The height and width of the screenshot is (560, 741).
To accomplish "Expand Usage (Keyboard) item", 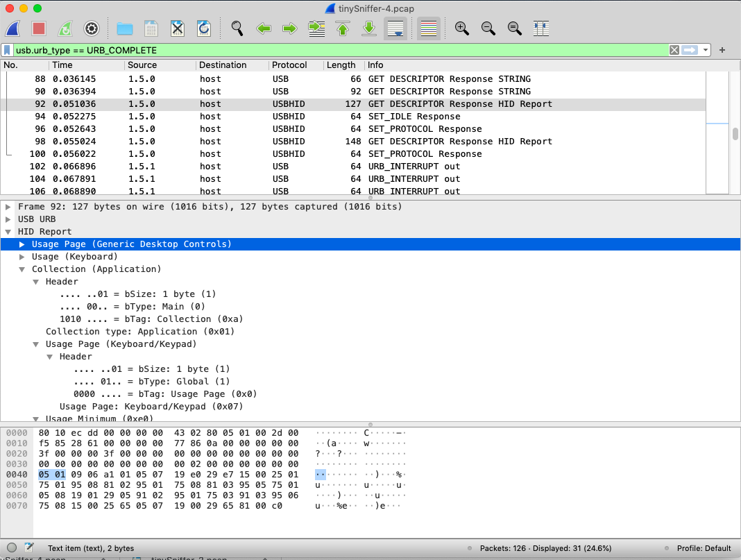I will click(22, 257).
